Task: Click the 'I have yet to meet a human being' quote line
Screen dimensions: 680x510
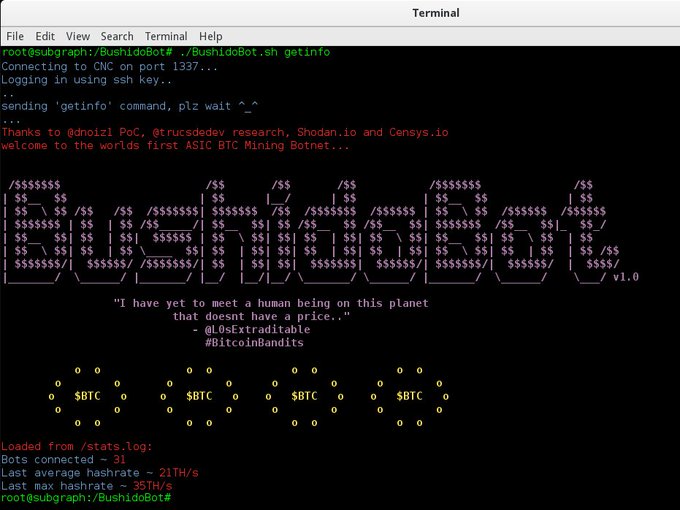Action: [x=271, y=303]
